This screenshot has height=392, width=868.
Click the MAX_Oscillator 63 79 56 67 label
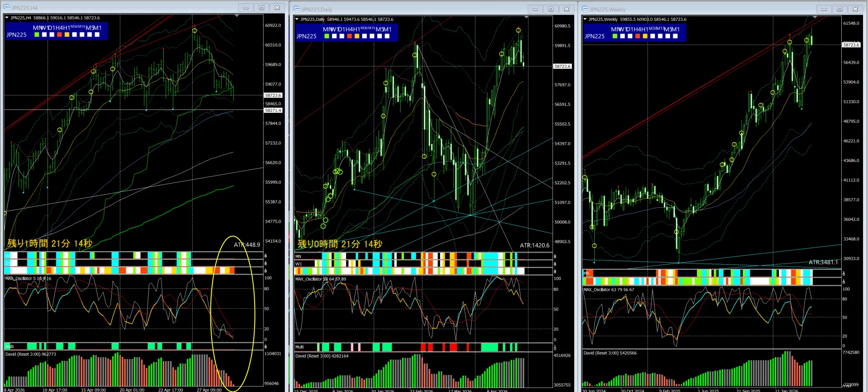(609, 290)
